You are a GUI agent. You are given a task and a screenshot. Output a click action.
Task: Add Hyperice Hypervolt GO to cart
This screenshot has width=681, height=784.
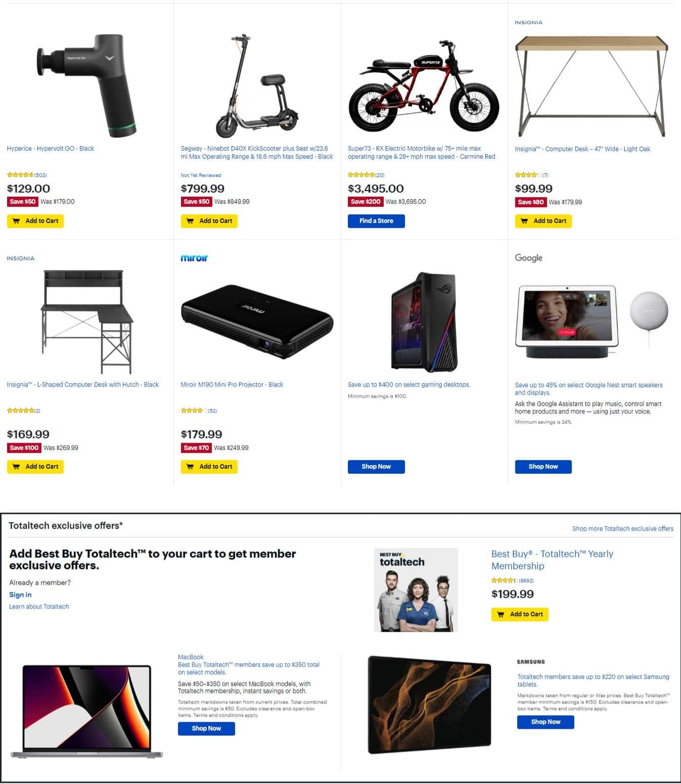tap(35, 221)
